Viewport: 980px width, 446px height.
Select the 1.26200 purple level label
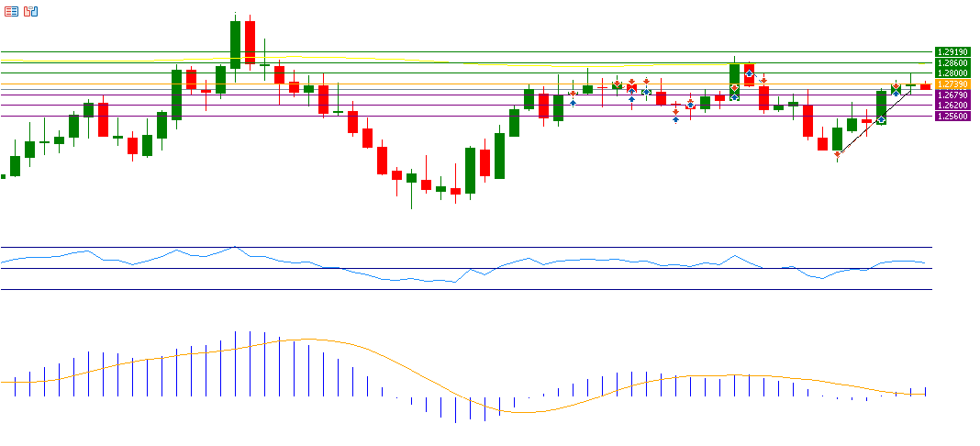tap(950, 106)
